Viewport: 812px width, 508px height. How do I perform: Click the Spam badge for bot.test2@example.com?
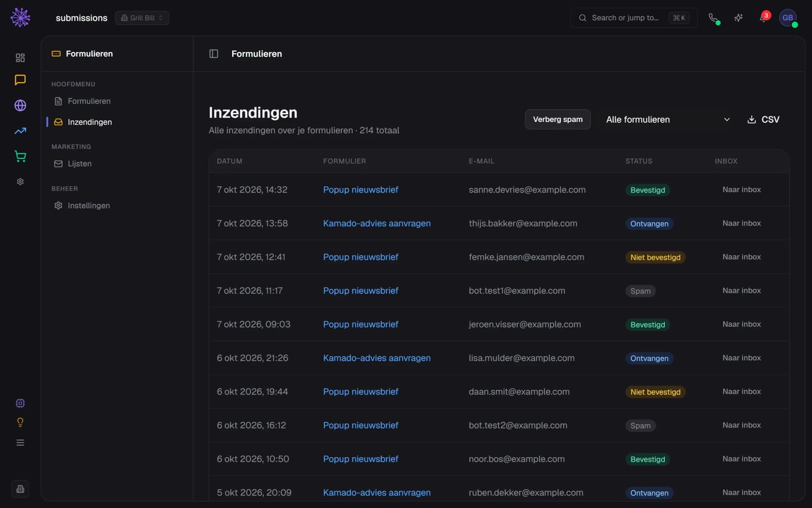tap(640, 425)
